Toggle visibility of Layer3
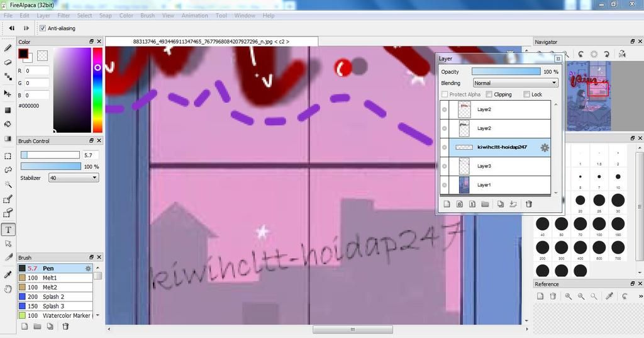 (x=445, y=166)
